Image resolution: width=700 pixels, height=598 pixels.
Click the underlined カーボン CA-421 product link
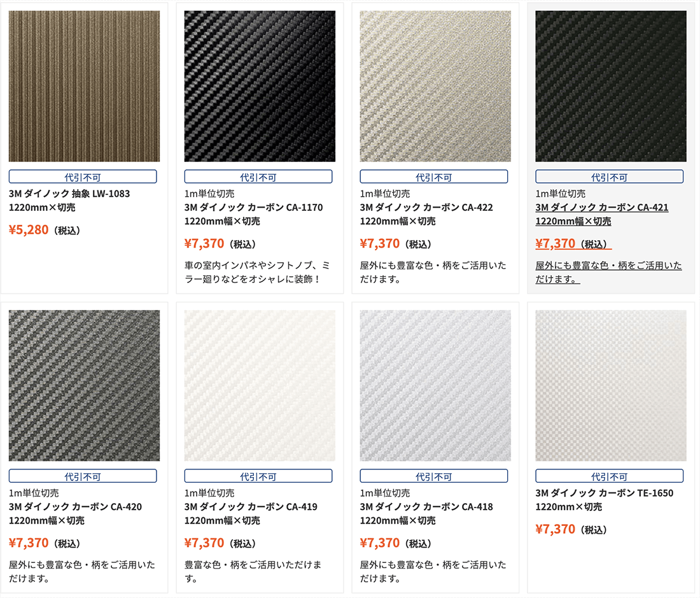click(602, 215)
